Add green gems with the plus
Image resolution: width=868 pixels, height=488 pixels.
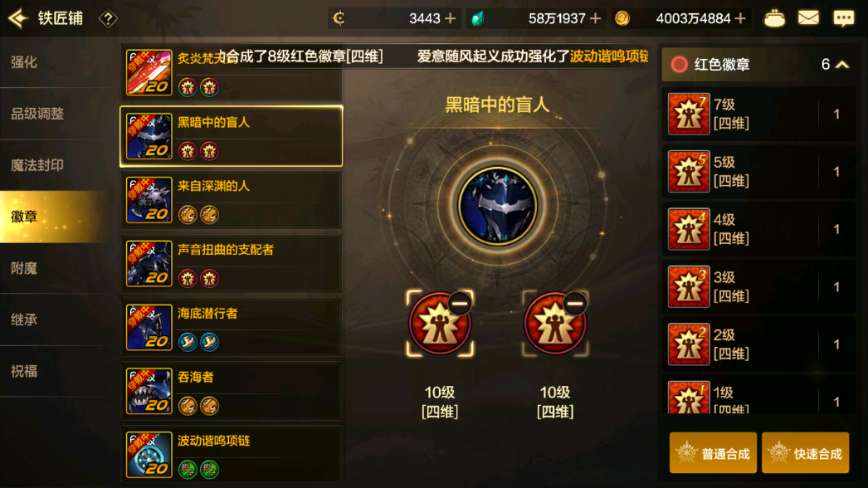coord(595,19)
